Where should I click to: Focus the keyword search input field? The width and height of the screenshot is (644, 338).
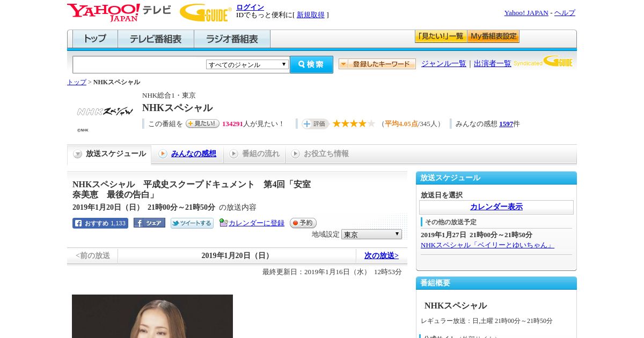[x=140, y=64]
